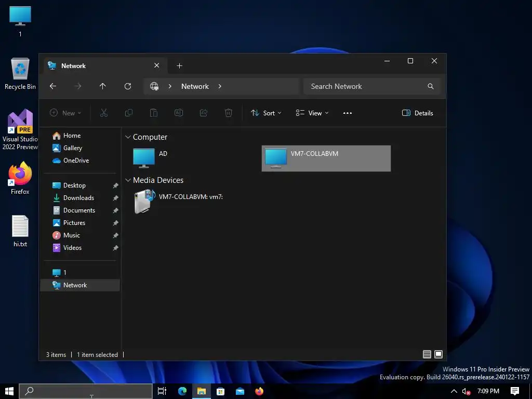The width and height of the screenshot is (532, 399).
Task: Go to Downloads in sidebar
Action: click(x=81, y=198)
